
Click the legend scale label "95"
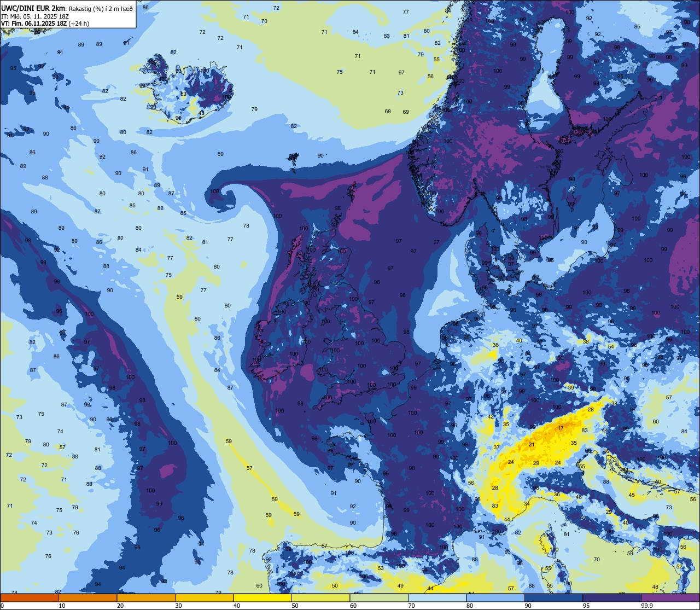point(586,606)
